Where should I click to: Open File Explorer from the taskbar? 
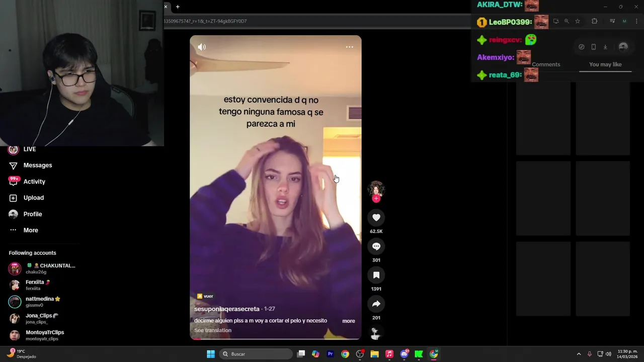pos(374,354)
